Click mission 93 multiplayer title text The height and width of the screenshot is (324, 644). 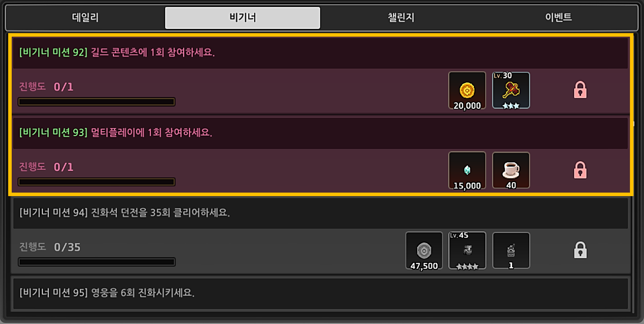[x=116, y=133]
